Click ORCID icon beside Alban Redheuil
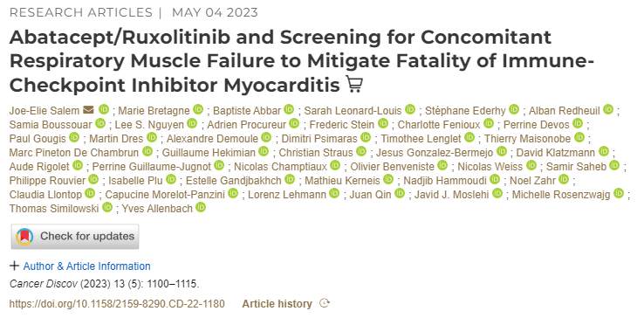644x318 pixels. click(x=608, y=109)
